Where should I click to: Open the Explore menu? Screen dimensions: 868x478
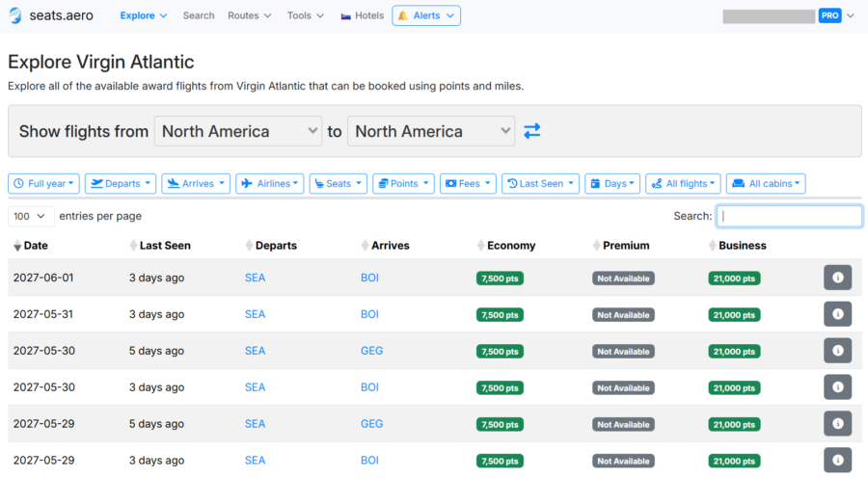pyautogui.click(x=144, y=15)
